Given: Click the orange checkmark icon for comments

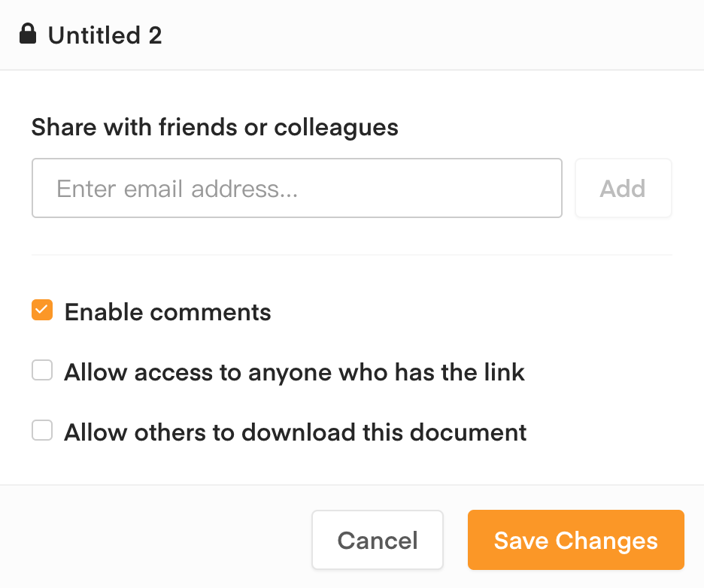Looking at the screenshot, I should (42, 311).
